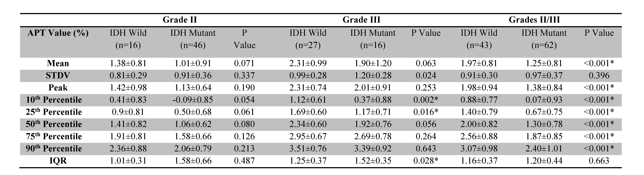Click the Grade II column group header
This screenshot has width=644, height=175.
pyautogui.click(x=179, y=20)
